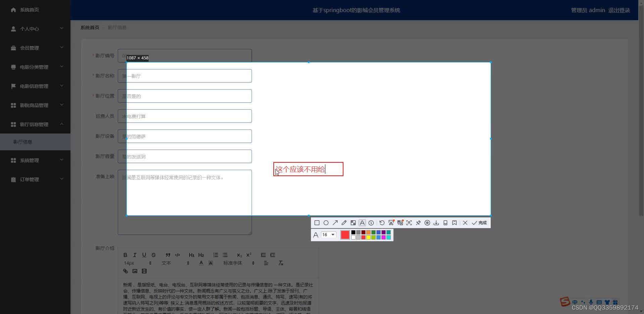
Task: Open the 文本 heading style dropdown
Action: click(175, 263)
